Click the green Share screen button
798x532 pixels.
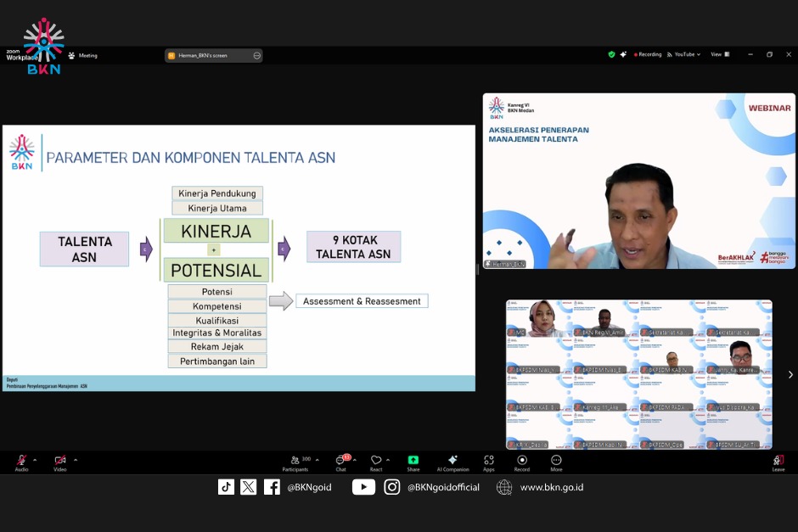coord(413,461)
